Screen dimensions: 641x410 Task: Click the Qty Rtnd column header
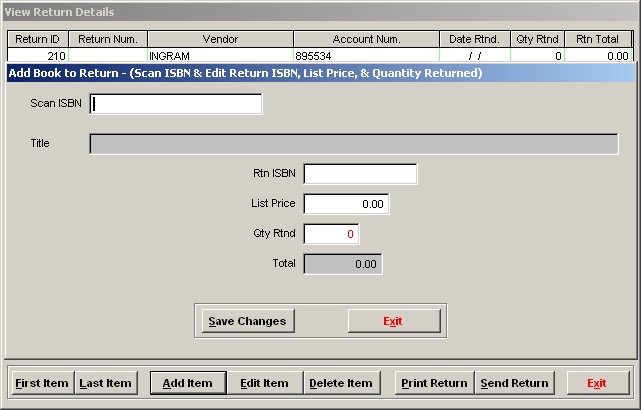(x=538, y=39)
